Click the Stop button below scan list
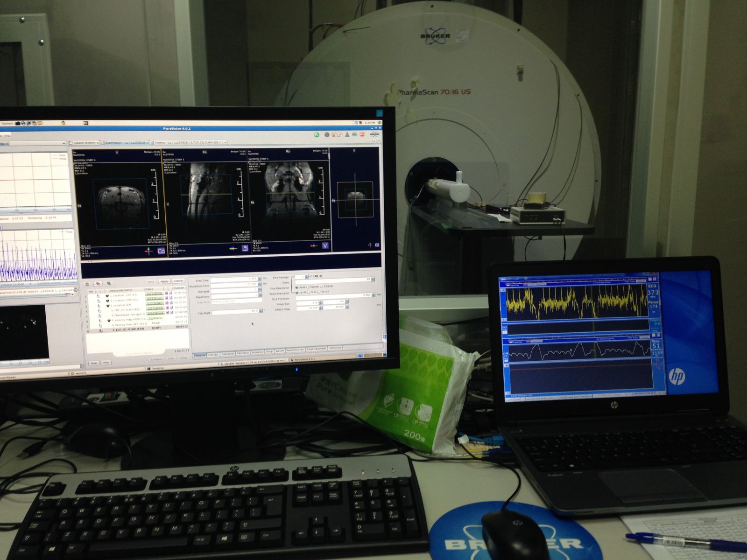 (94, 363)
